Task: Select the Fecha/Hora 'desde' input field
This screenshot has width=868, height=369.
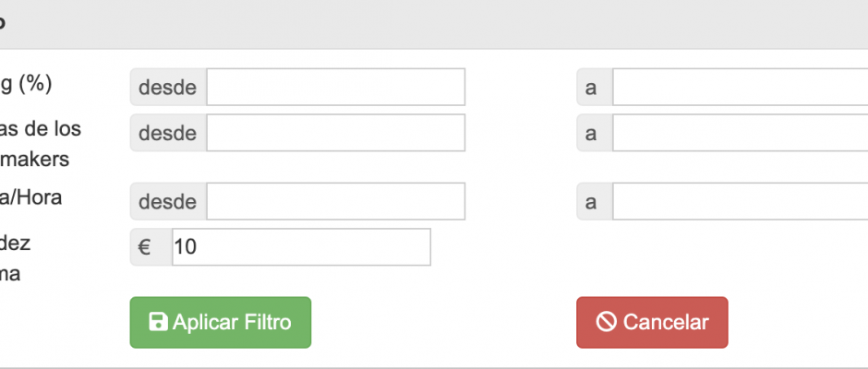Action: [x=335, y=202]
